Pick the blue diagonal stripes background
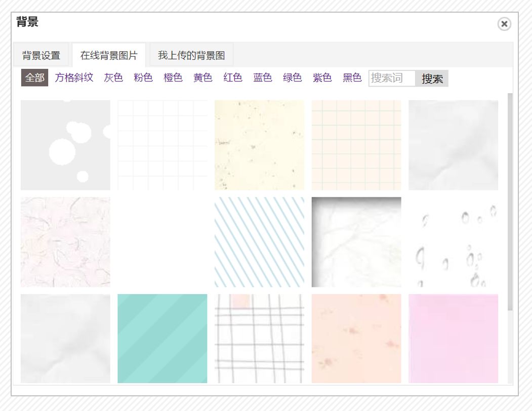The width and height of the screenshot is (532, 411). [259, 242]
